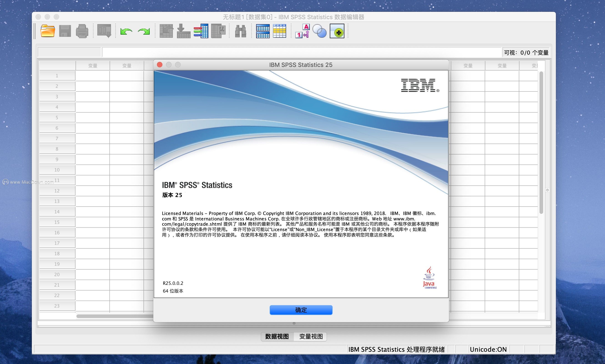The image size is (605, 364).
Task: Click 'IBM SPSS Statistics 处理程序就绪' status text
Action: click(396, 349)
